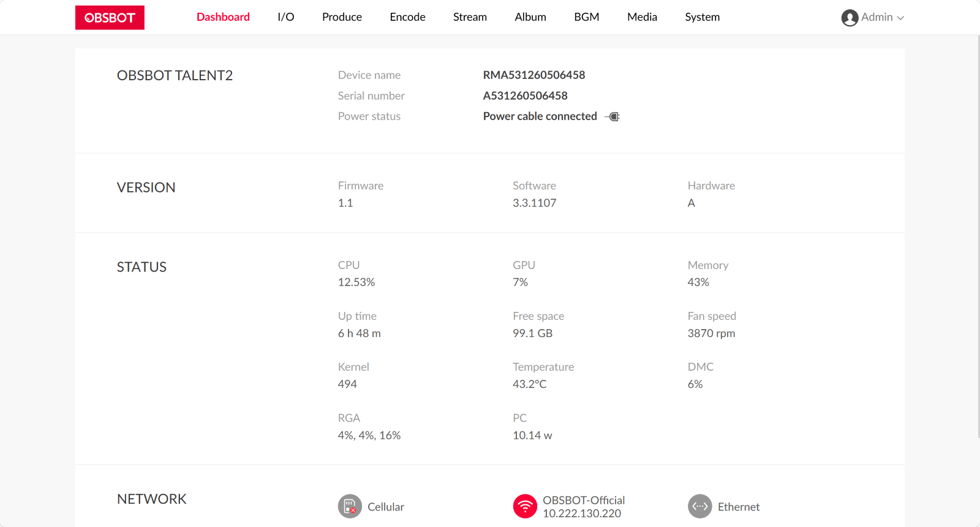Click the device name RMA531260506458
The image size is (980, 527).
tap(534, 75)
